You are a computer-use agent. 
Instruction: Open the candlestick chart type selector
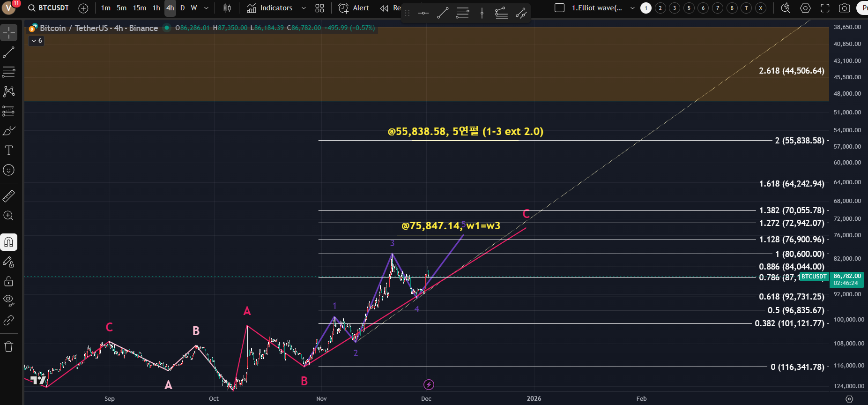point(227,8)
